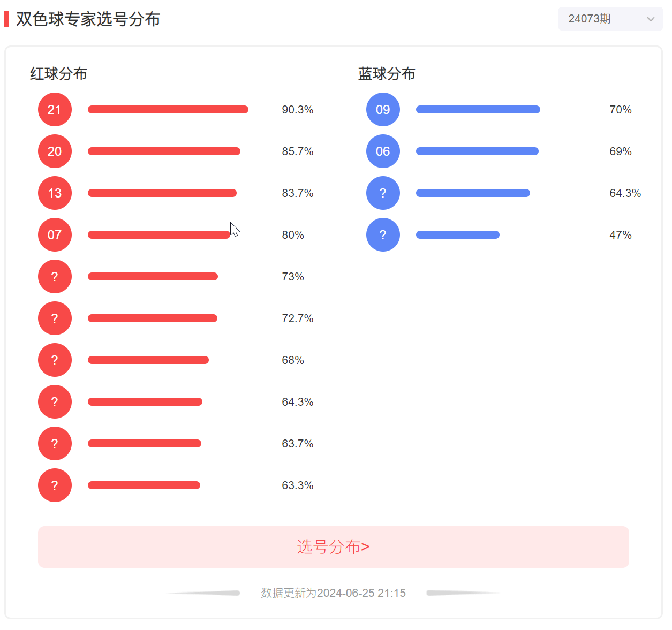Click the 90.3% red progress bar
Viewport: 672px width, 630px height.
(168, 110)
